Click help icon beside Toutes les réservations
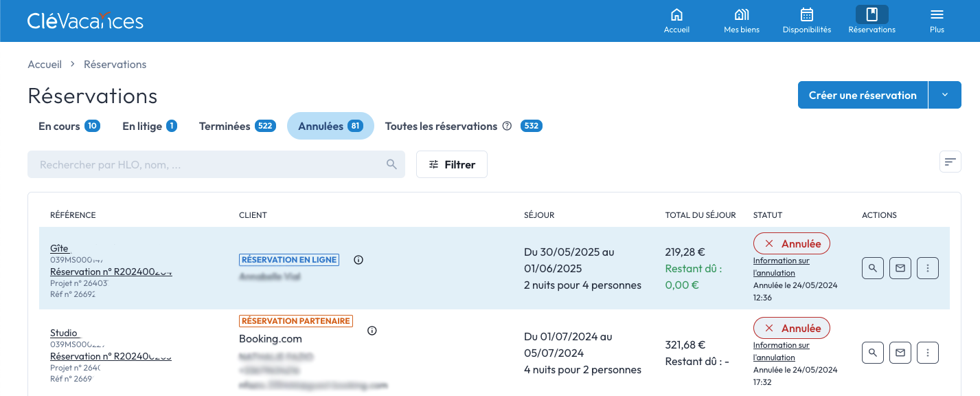Screen dimensions: 980x396 [507, 126]
